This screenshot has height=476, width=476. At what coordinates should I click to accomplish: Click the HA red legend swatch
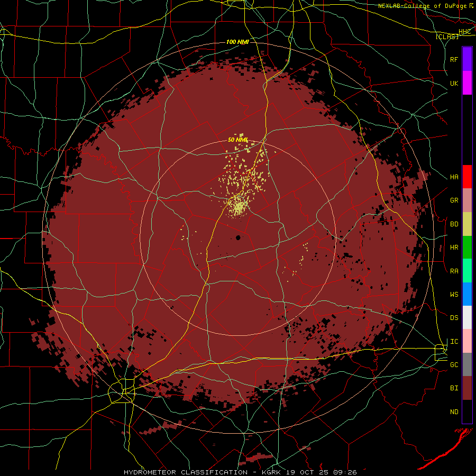(x=467, y=177)
